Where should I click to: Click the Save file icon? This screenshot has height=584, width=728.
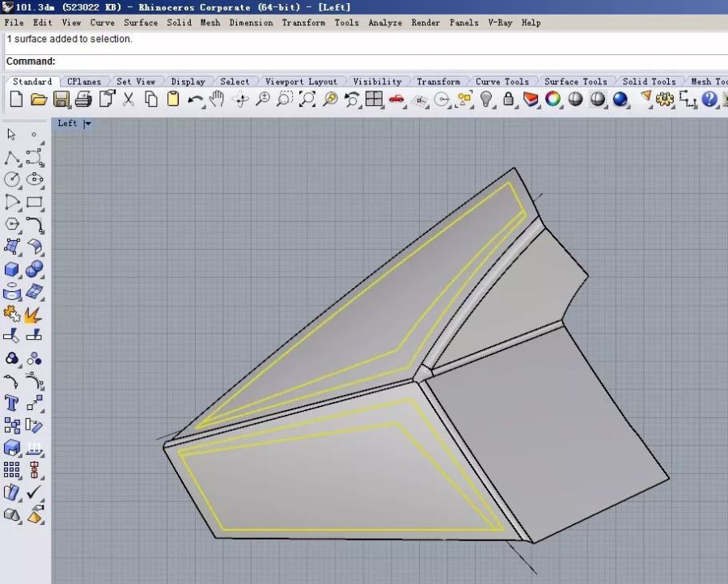(61, 99)
